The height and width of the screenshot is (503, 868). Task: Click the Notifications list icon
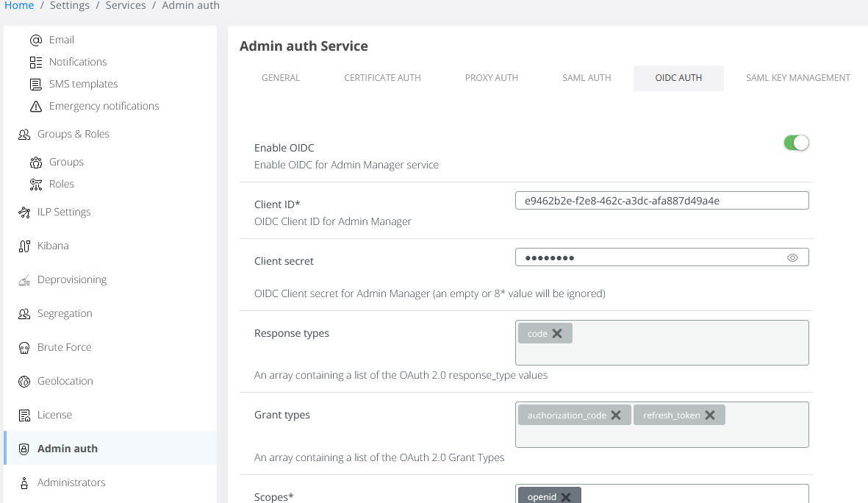pos(36,62)
